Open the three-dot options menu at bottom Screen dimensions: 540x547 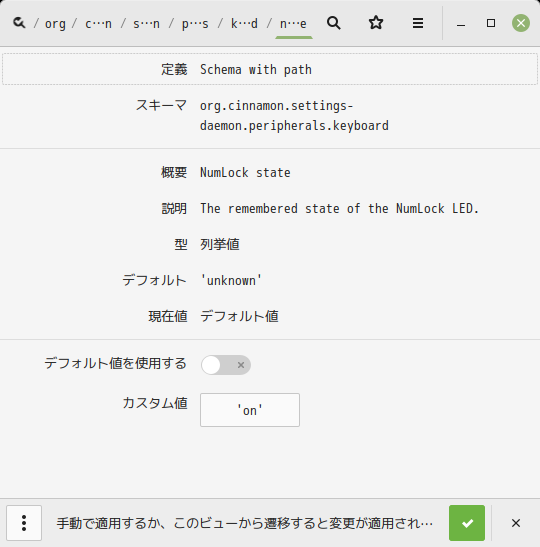pyautogui.click(x=24, y=523)
